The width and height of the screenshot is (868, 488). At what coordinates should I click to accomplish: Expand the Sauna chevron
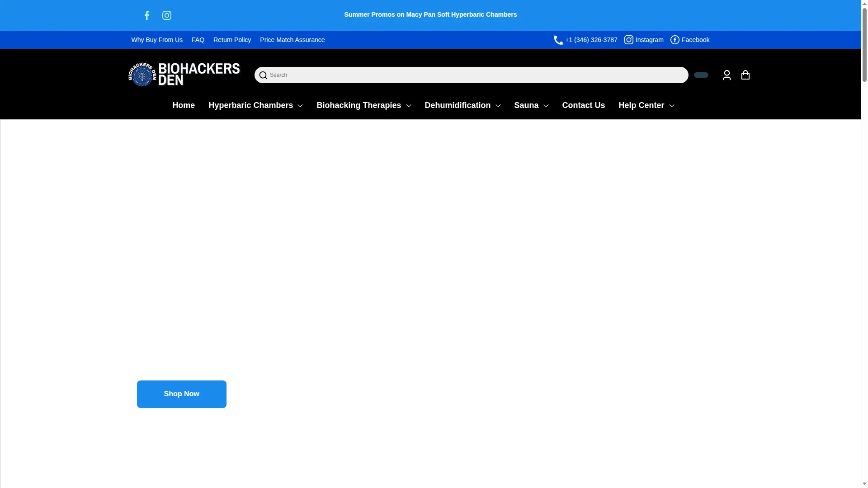[x=546, y=106]
